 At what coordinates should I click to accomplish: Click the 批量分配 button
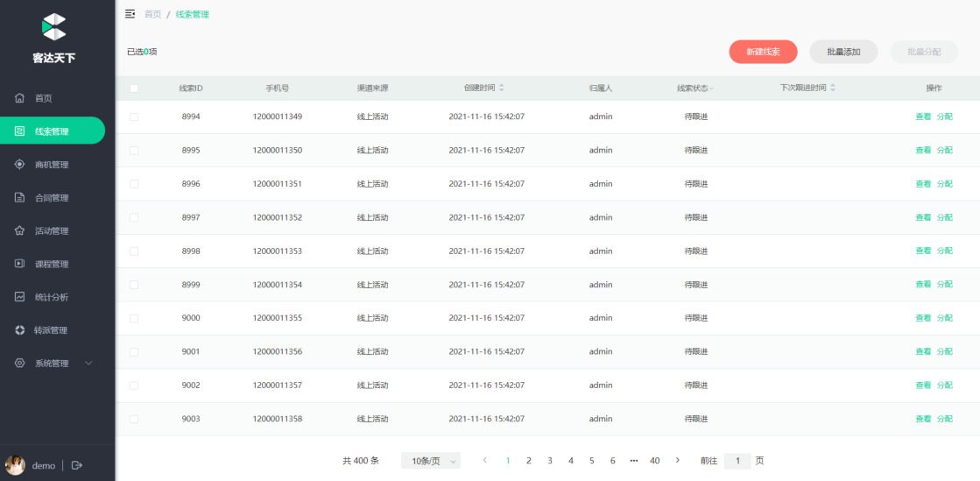click(x=924, y=52)
